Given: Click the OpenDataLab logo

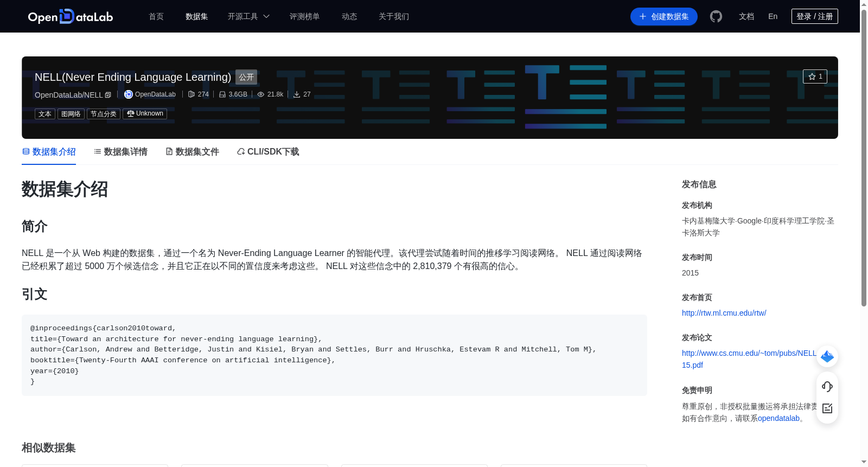Looking at the screenshot, I should [71, 16].
